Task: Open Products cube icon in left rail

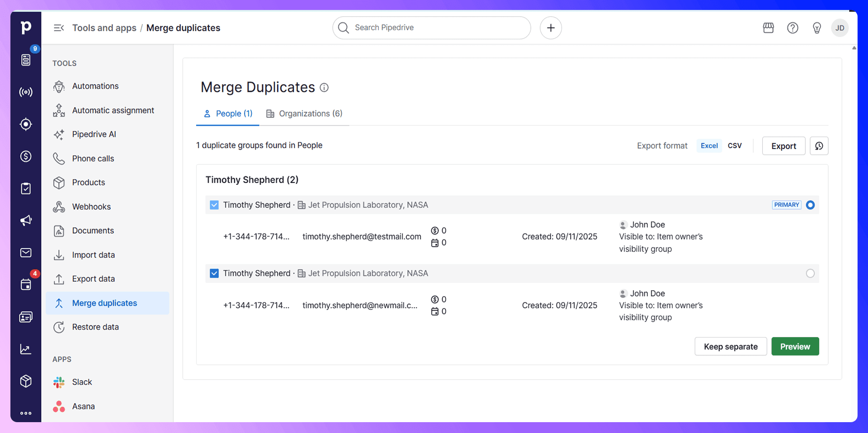Action: pyautogui.click(x=26, y=381)
